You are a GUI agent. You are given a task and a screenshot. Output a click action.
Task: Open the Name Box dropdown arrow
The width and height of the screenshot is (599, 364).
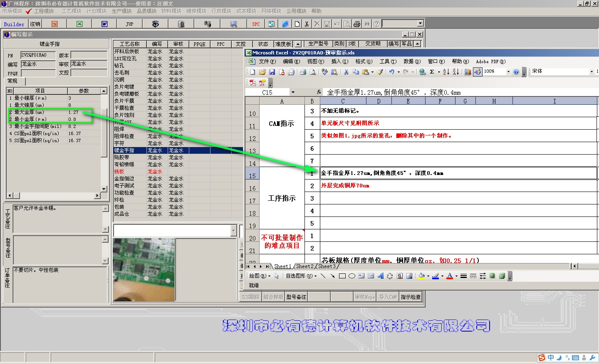[293, 92]
